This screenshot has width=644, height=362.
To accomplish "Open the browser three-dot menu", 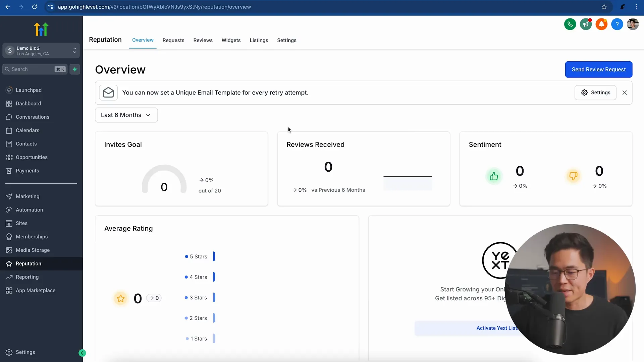I will [636, 7].
